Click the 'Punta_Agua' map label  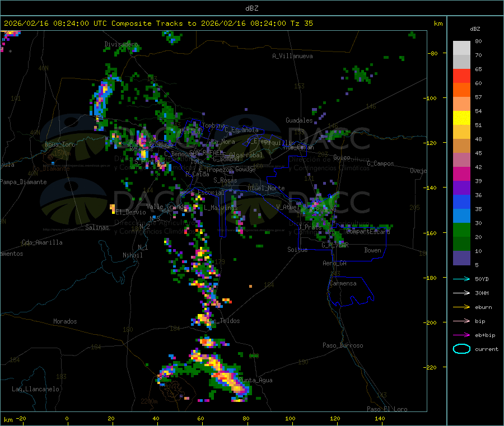(255, 380)
